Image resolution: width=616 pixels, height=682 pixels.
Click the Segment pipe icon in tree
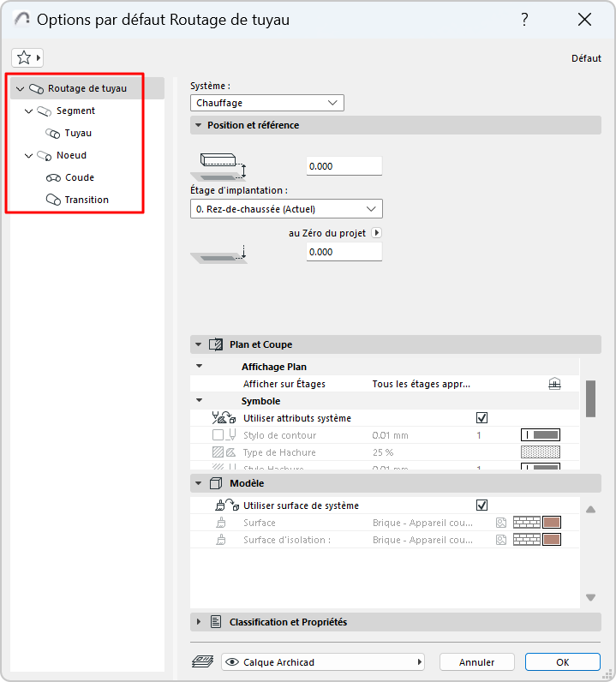click(x=45, y=111)
